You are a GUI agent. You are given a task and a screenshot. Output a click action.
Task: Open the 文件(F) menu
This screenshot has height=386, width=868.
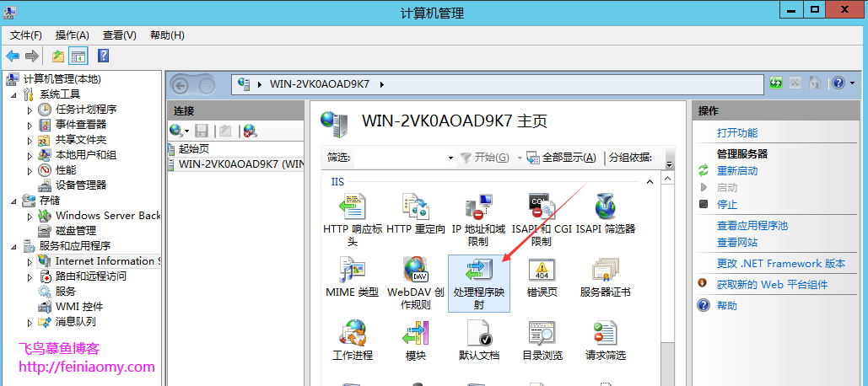pyautogui.click(x=26, y=35)
